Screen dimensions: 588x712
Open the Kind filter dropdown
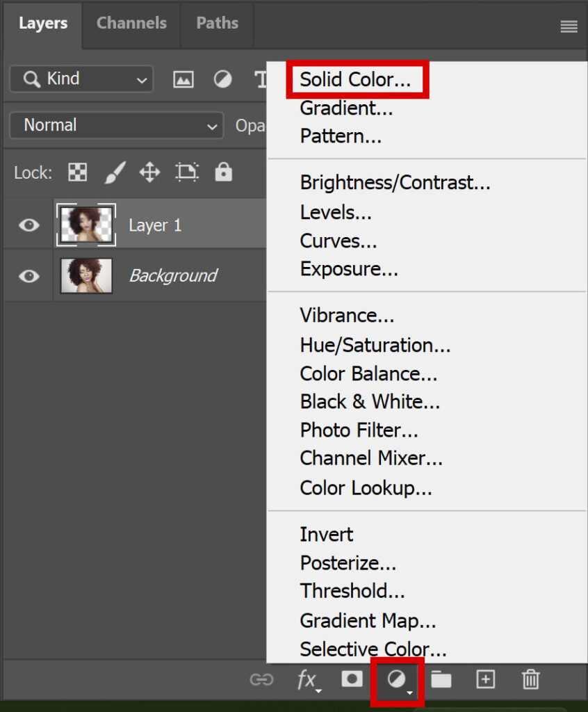80,79
